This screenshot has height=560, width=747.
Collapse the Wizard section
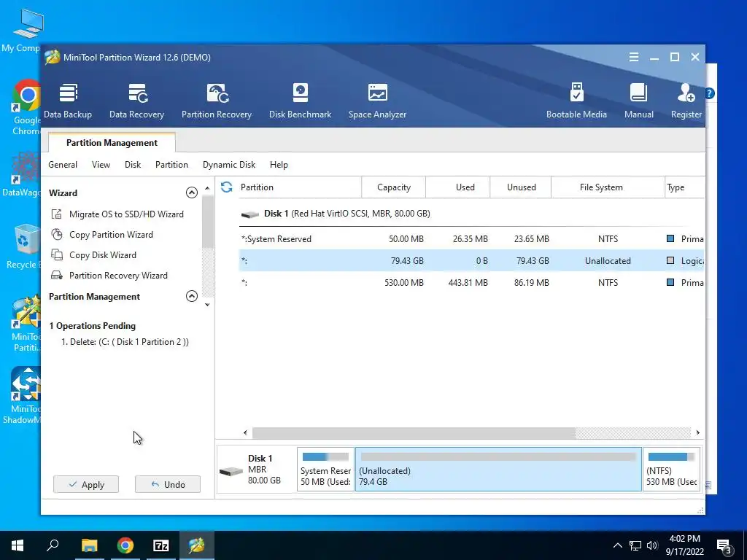[x=192, y=192]
